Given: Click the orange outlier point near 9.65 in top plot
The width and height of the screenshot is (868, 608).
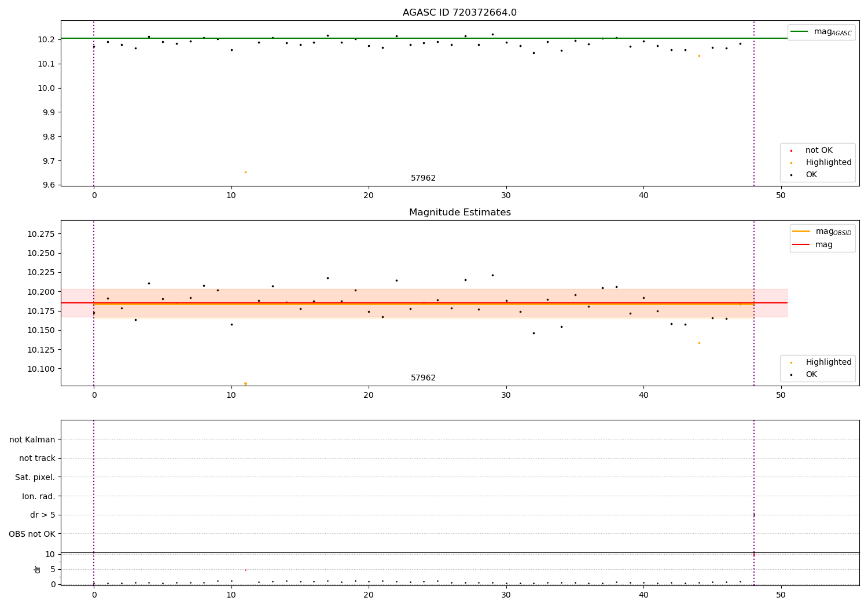Looking at the screenshot, I should (245, 172).
